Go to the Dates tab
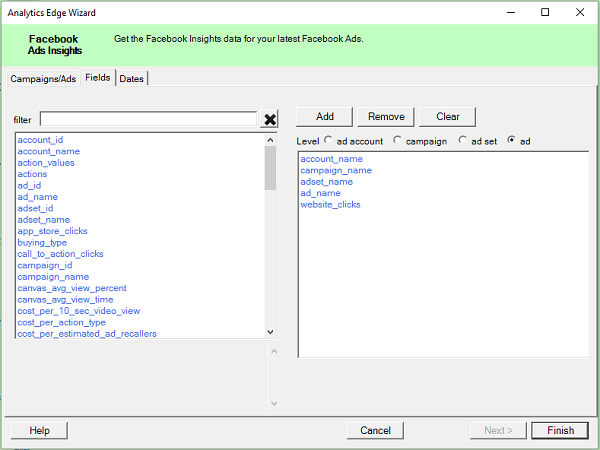The height and width of the screenshot is (450, 600). tap(131, 78)
